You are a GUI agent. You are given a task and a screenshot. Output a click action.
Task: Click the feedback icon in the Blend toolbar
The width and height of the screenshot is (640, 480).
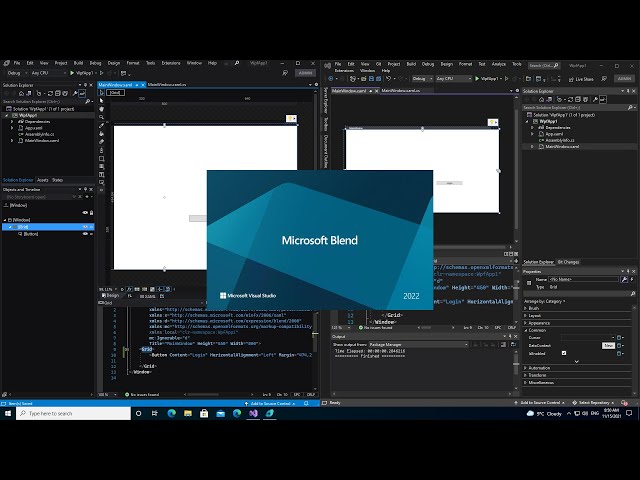(x=285, y=73)
